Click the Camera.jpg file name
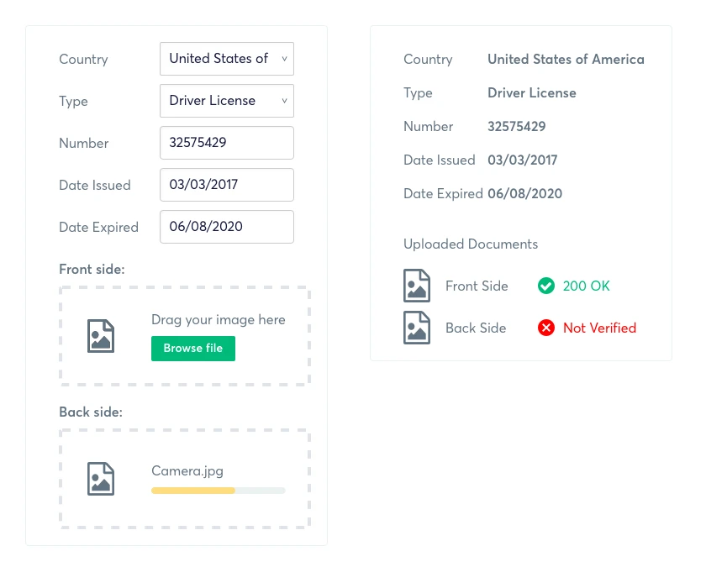The image size is (706, 588). (187, 470)
